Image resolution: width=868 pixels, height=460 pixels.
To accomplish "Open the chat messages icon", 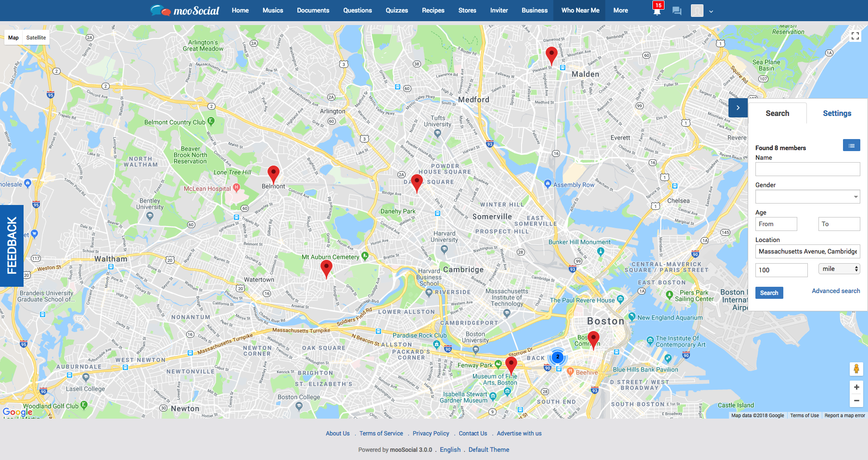I will point(677,11).
